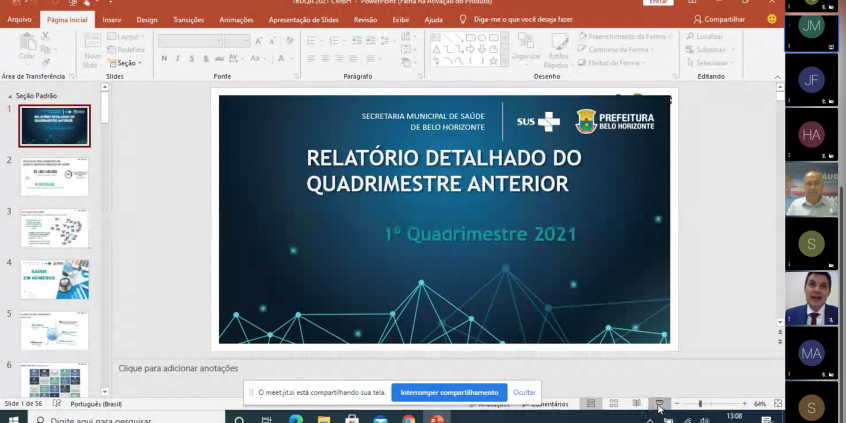Click the zoom out minus button
The image size is (846, 423).
(x=677, y=404)
